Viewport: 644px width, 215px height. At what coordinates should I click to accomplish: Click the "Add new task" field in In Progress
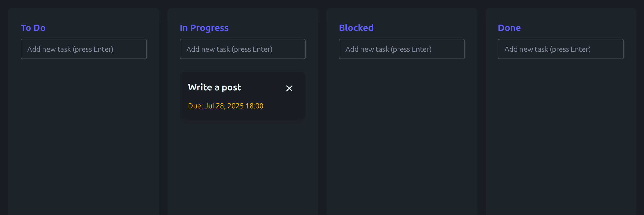click(x=243, y=49)
